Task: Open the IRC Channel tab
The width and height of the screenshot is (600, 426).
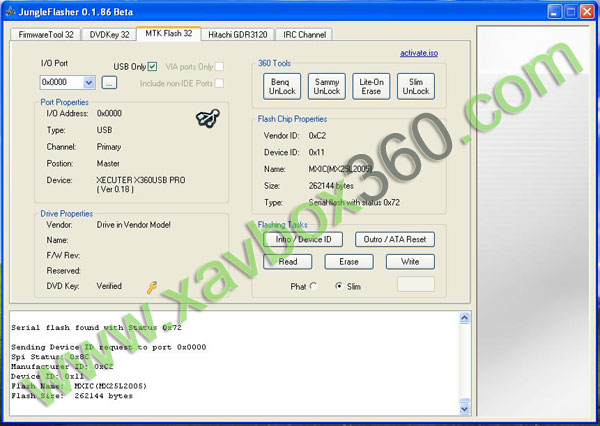Action: pos(305,34)
